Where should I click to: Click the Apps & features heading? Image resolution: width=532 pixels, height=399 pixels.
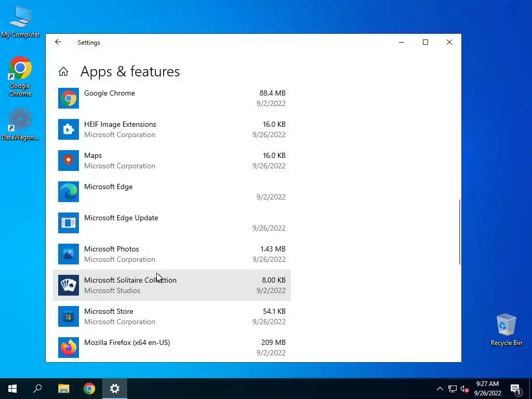[x=130, y=72]
